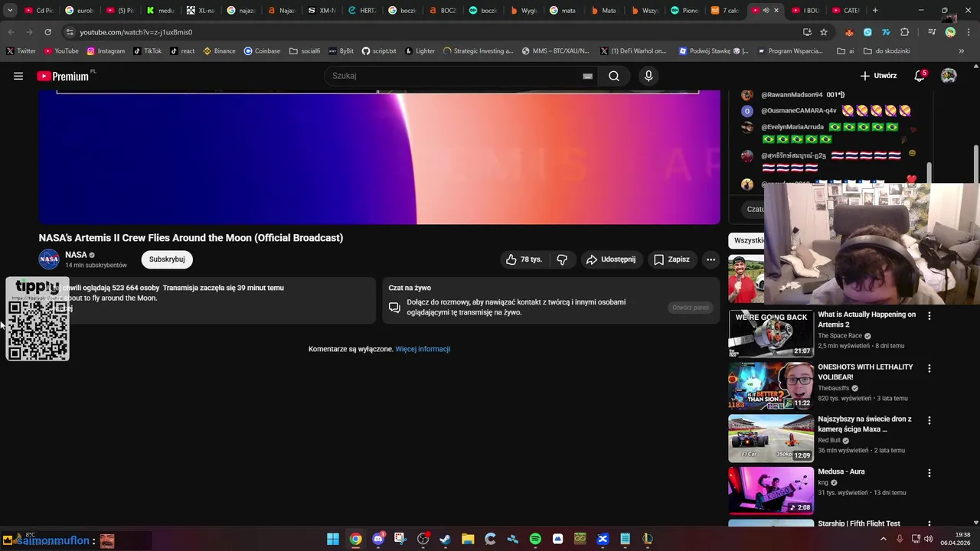Open the 'do skodzinki' bookmarks folder

coord(887,51)
